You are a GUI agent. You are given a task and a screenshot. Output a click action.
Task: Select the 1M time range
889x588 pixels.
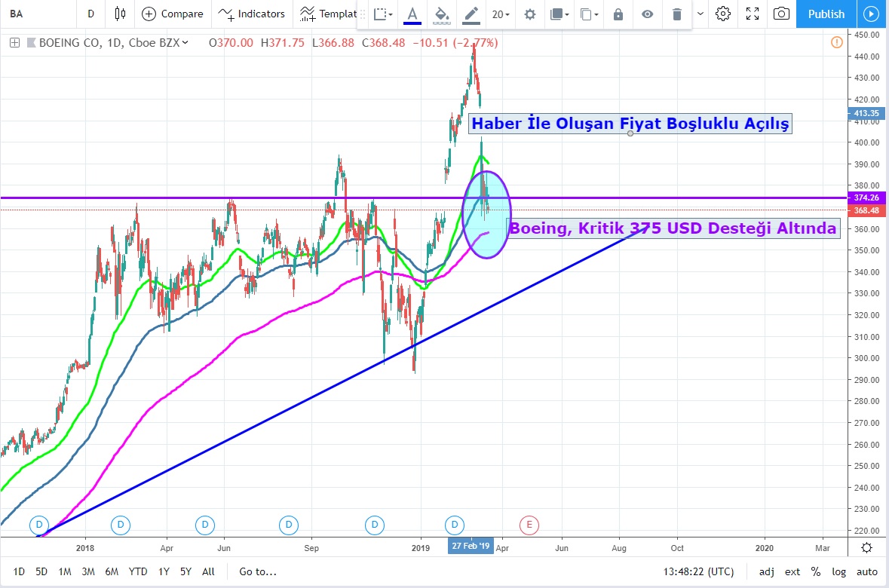tap(65, 571)
